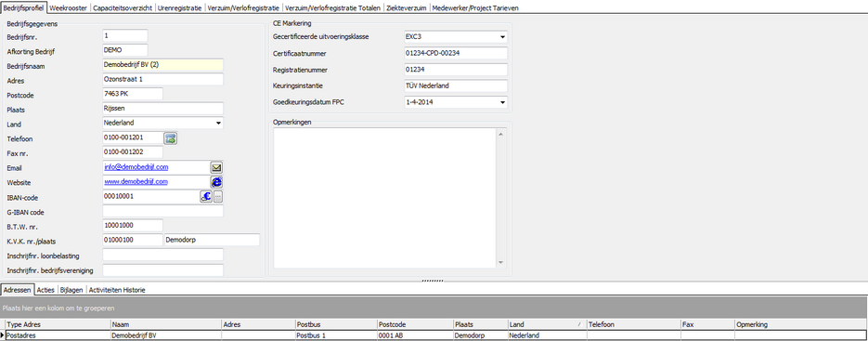Click the Inschrijfnr. loonbelasting field
Screen dimensions: 868x341
[162, 256]
